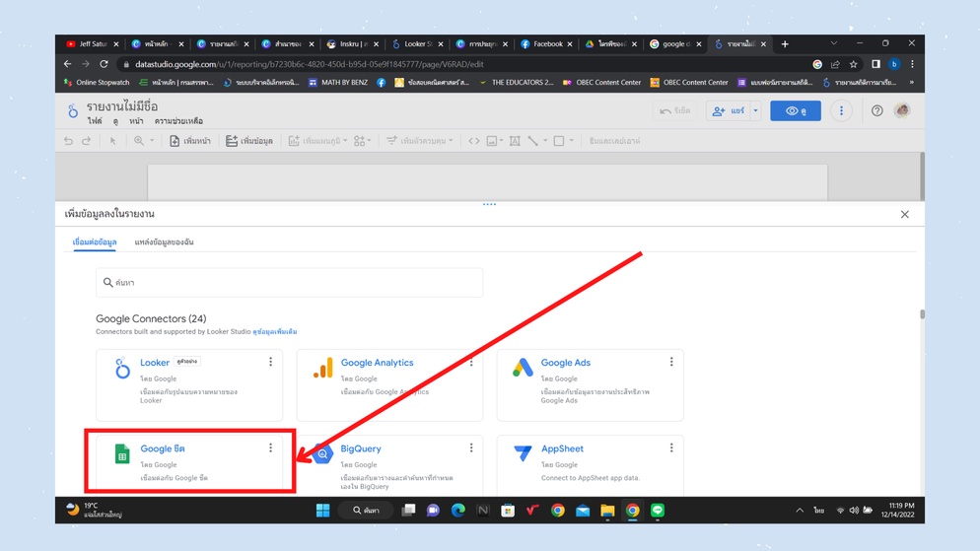Close the add data panel
This screenshot has height=551, width=980.
pyautogui.click(x=904, y=214)
